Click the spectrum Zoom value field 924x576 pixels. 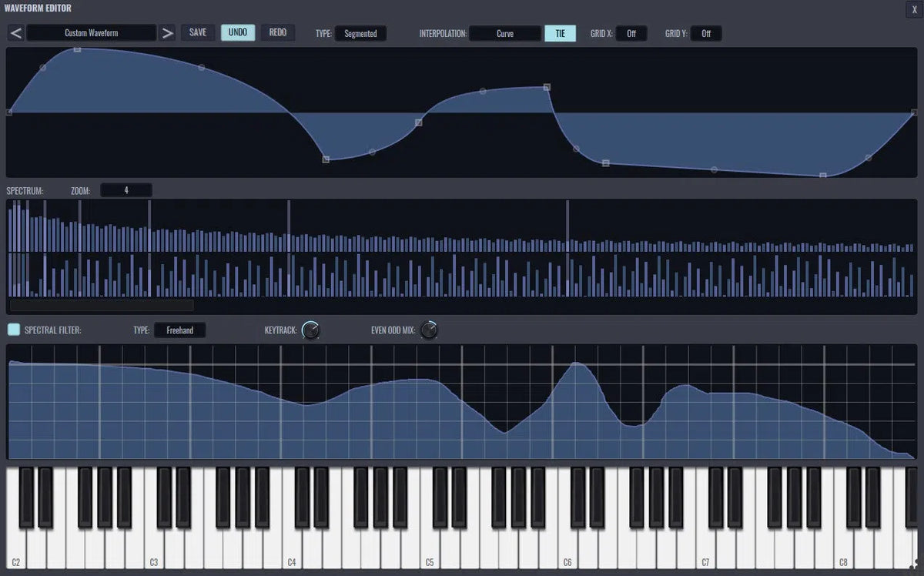(x=126, y=189)
